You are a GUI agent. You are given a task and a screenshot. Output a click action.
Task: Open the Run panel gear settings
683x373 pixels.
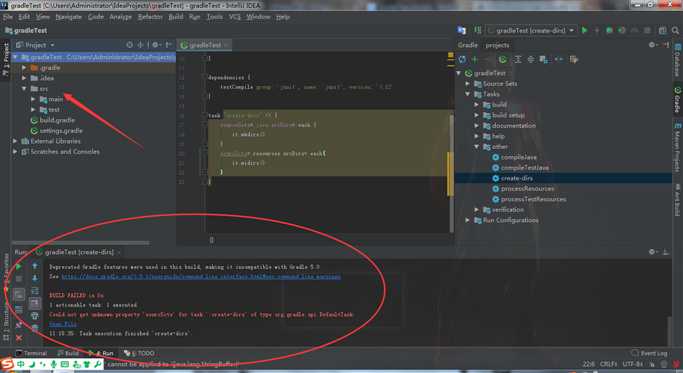click(652, 252)
